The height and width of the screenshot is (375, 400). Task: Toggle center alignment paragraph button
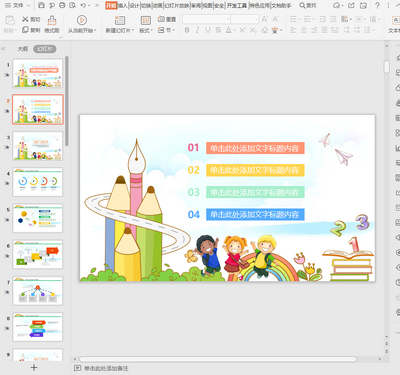tap(304, 30)
